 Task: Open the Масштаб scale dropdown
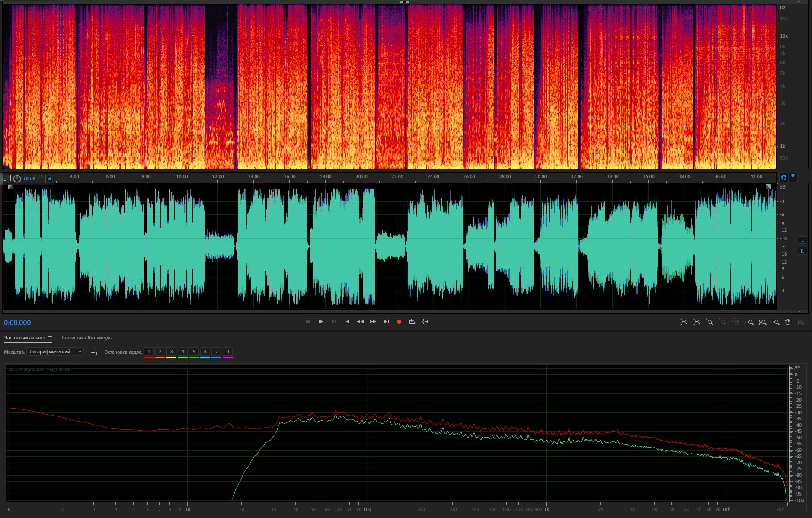click(55, 352)
